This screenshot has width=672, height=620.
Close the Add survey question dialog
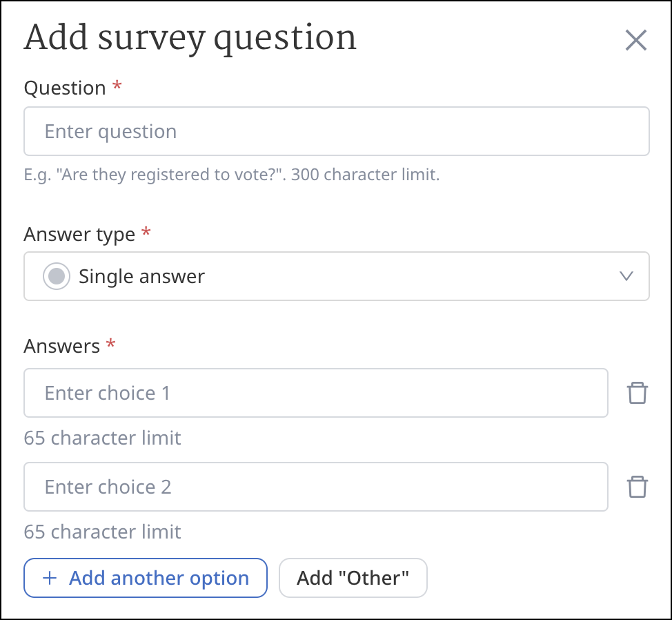(x=635, y=41)
